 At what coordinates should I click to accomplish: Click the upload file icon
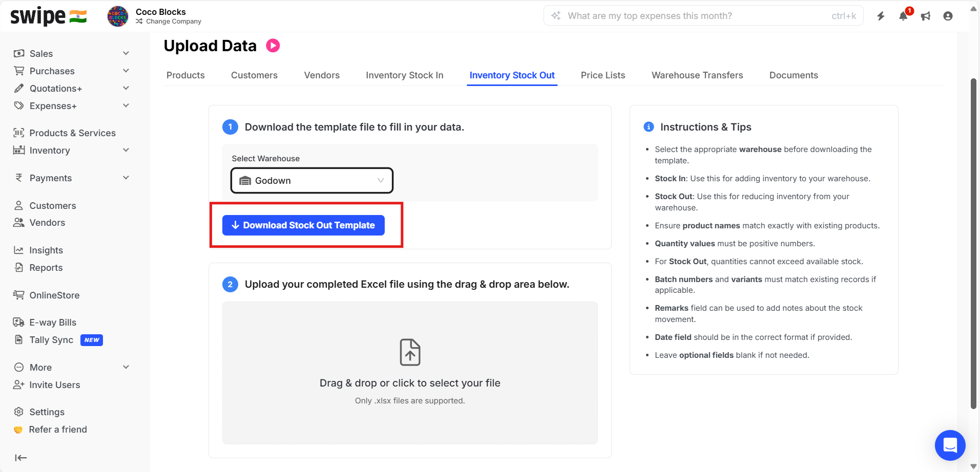(410, 352)
